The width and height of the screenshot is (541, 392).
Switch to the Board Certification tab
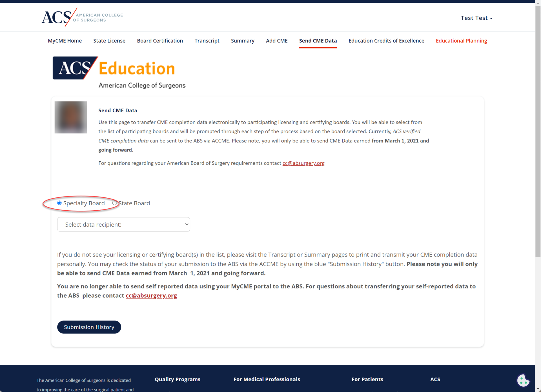(160, 41)
